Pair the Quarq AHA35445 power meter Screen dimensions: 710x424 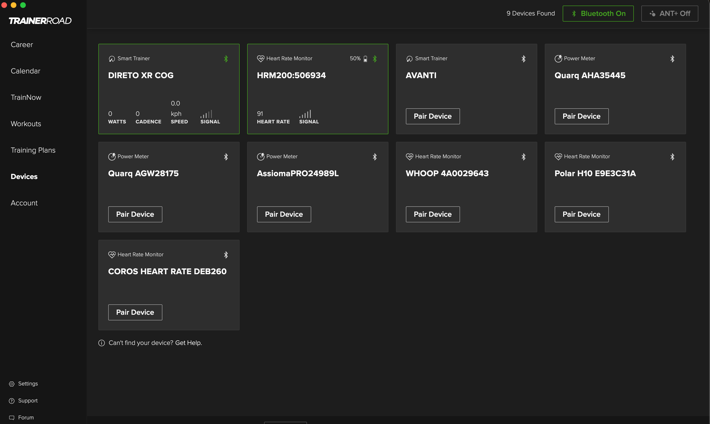581,116
